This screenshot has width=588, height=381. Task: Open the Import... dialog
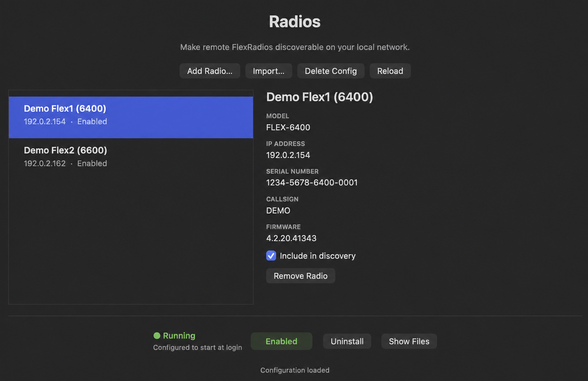[269, 71]
